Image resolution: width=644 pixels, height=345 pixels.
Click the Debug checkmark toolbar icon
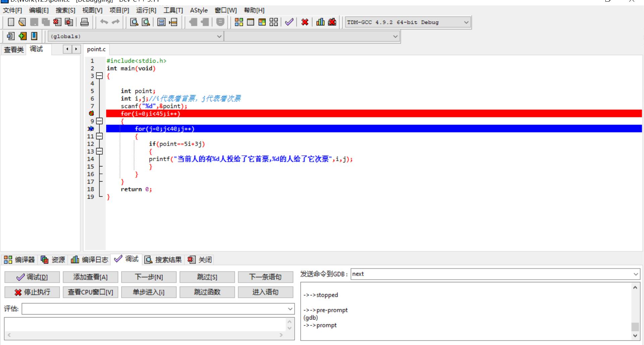click(x=289, y=22)
